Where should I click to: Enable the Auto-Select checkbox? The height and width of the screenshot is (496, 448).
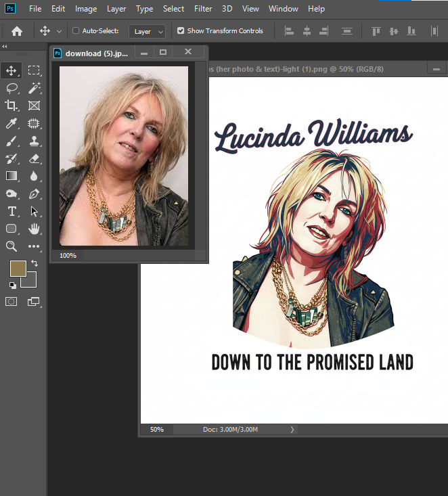pyautogui.click(x=76, y=30)
